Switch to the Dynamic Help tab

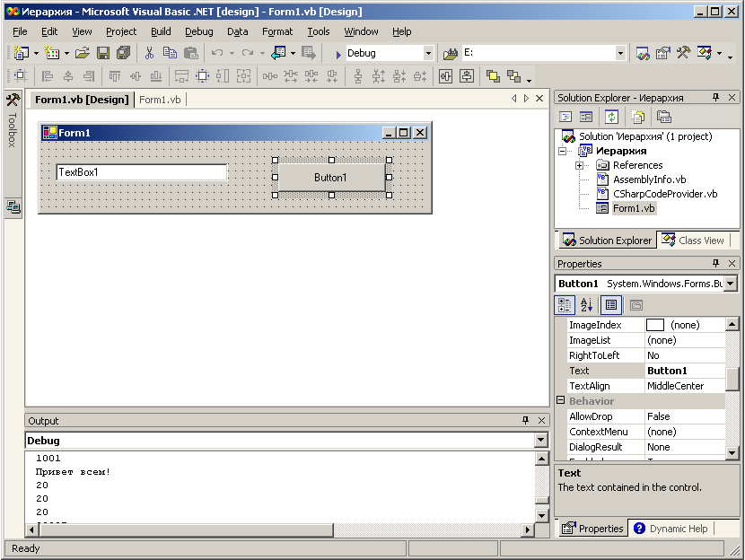pos(670,529)
